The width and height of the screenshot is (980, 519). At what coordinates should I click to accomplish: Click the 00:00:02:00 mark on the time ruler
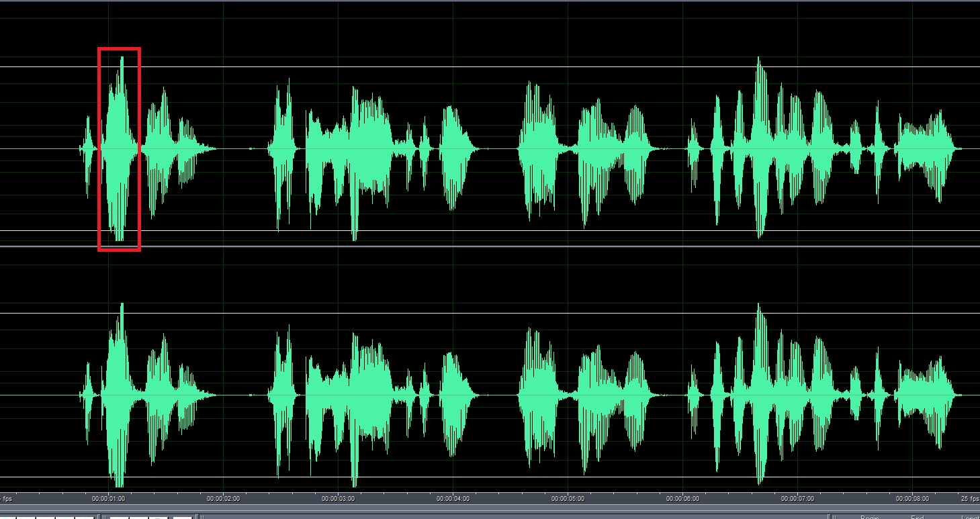coord(223,499)
